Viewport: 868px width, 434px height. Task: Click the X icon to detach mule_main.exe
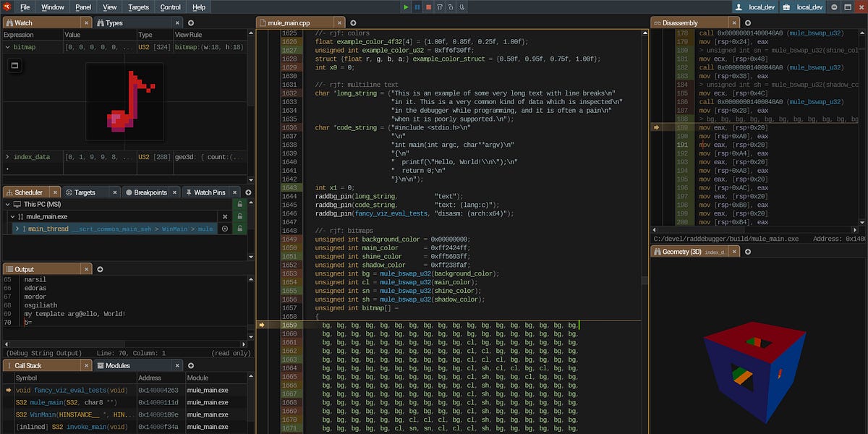(225, 216)
